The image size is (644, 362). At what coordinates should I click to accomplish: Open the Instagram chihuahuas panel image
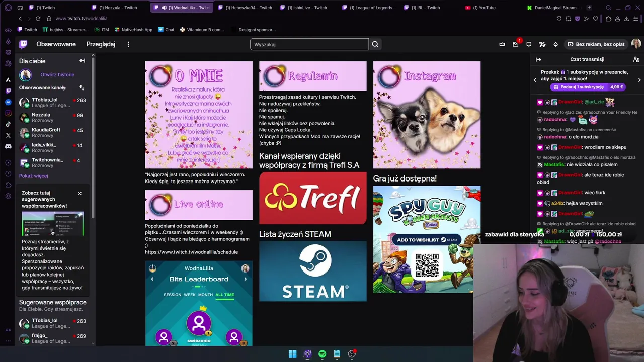427,115
